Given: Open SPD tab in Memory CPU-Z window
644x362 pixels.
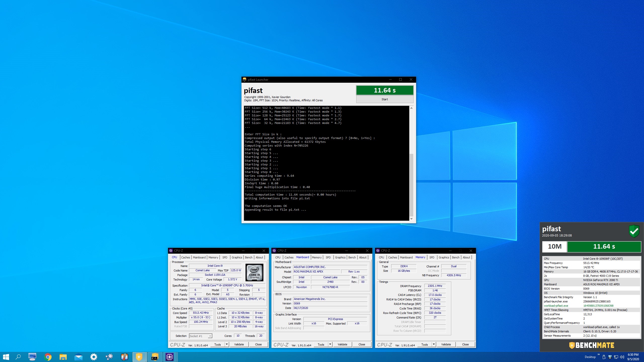Looking at the screenshot, I should tap(432, 257).
